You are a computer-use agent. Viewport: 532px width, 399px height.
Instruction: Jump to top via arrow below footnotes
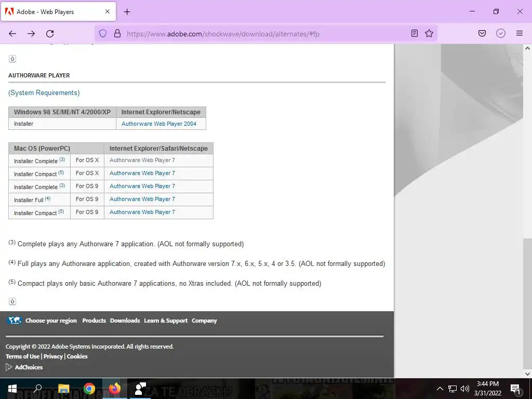(x=12, y=301)
